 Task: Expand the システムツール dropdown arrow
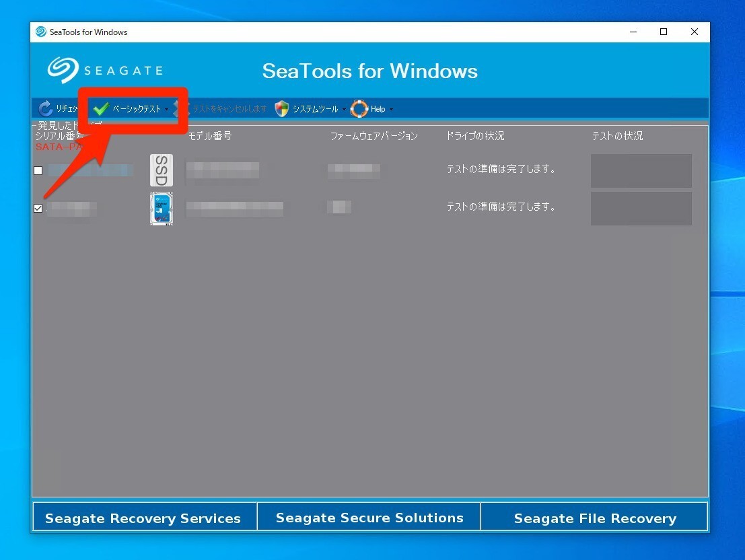coord(344,109)
